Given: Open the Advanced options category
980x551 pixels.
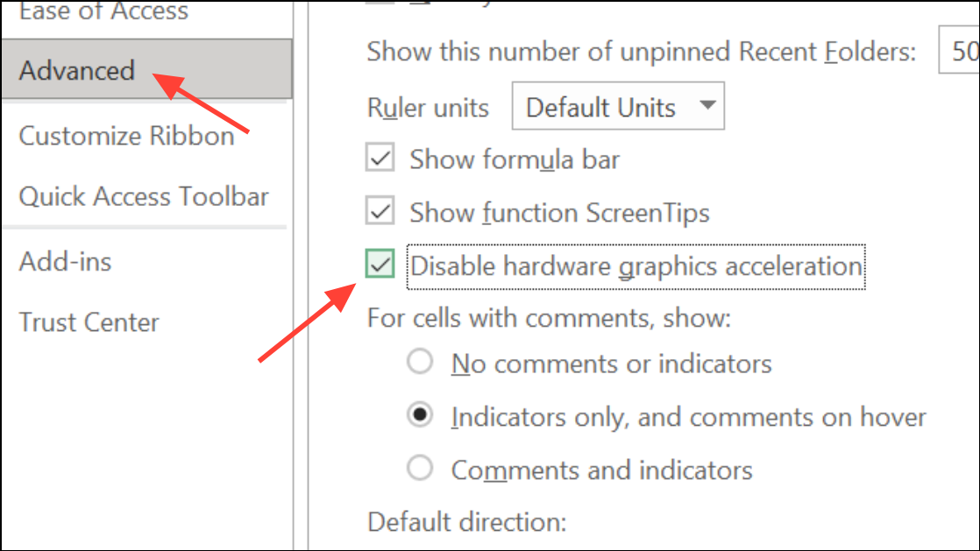Looking at the screenshot, I should coord(77,70).
